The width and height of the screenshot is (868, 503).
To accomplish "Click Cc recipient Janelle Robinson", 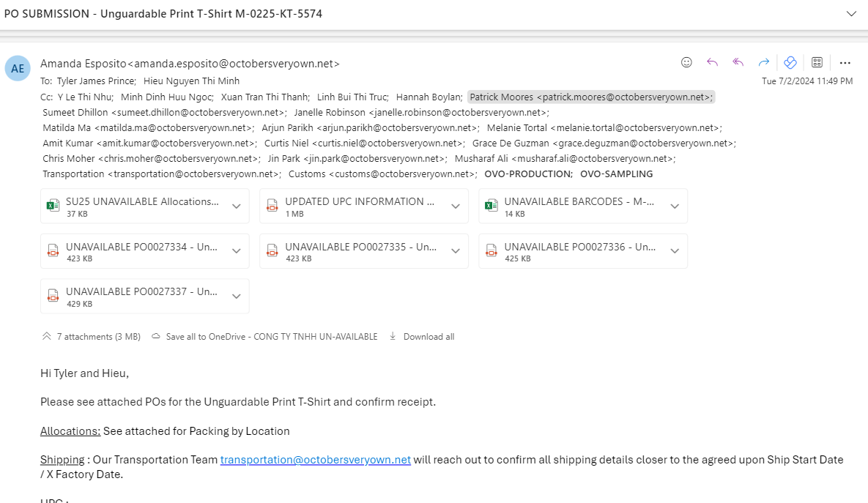I will pyautogui.click(x=421, y=112).
